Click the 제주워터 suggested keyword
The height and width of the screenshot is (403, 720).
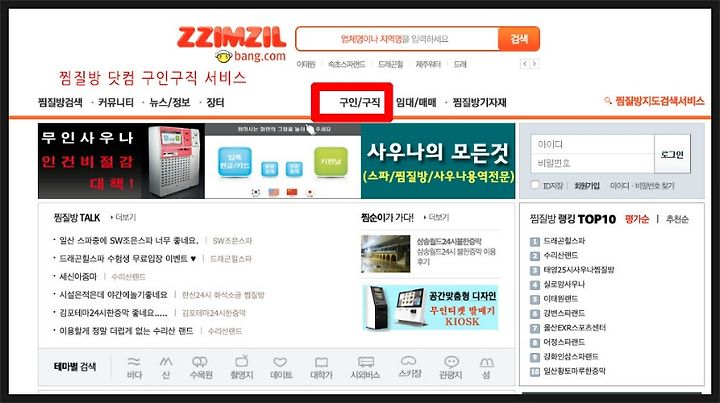click(x=428, y=64)
